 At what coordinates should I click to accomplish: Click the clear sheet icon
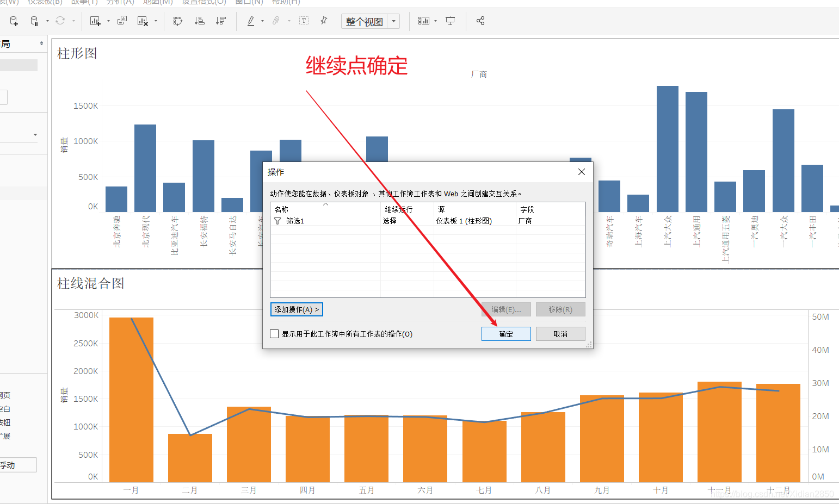click(x=143, y=21)
